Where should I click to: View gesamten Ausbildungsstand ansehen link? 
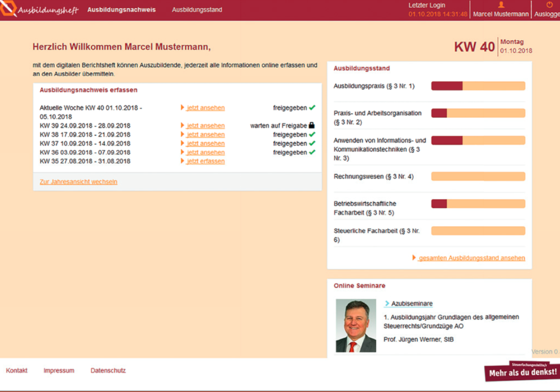(472, 258)
